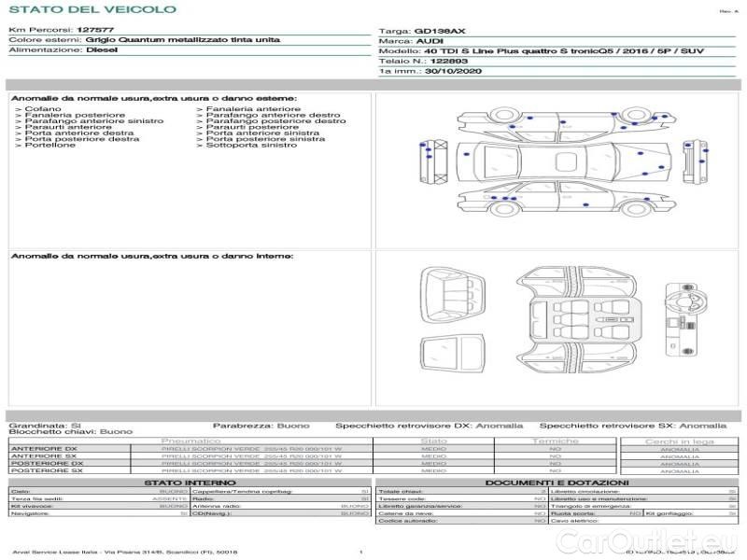Viewport: 747px width, 560px height.
Task: Click the "Parabrezza: Buono" windshield status
Action: (261, 426)
